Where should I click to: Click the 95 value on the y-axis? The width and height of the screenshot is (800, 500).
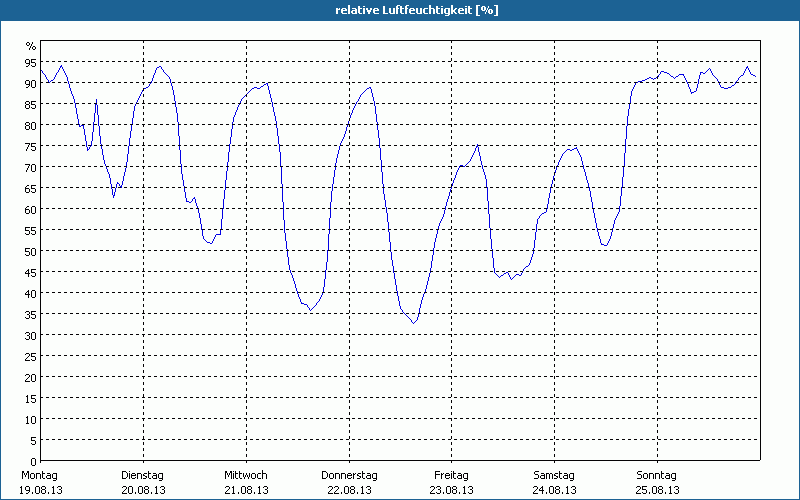(x=31, y=62)
